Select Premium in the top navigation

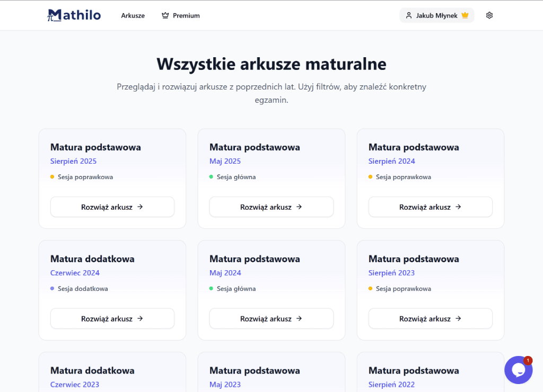(x=186, y=15)
